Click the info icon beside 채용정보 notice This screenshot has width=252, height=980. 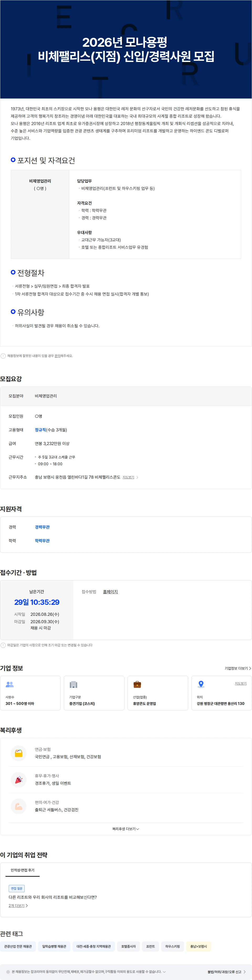tap(3, 356)
